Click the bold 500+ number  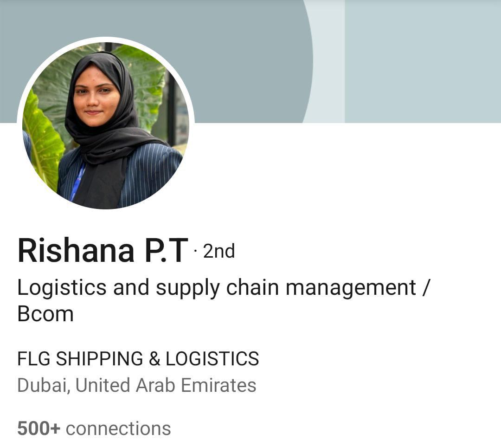(x=39, y=429)
